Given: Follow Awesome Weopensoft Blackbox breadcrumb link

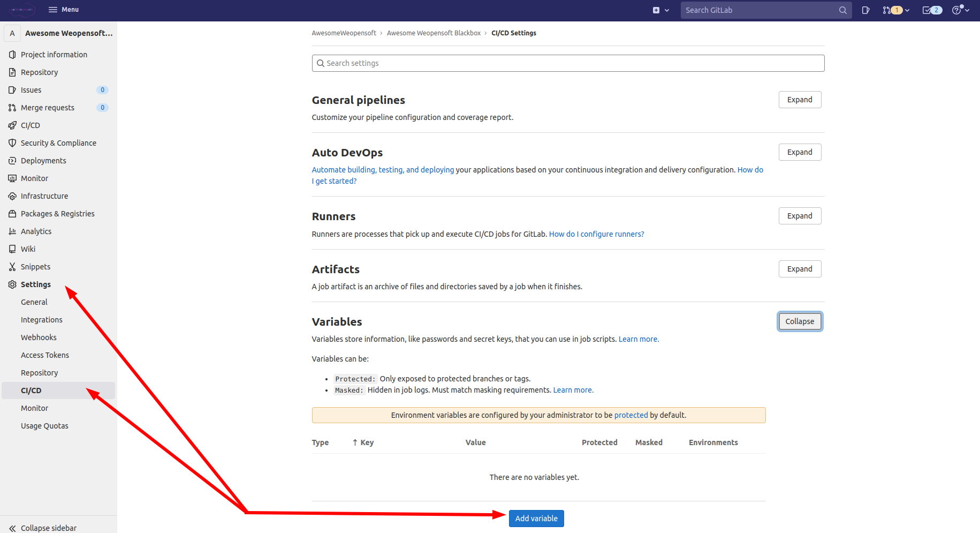Looking at the screenshot, I should (x=434, y=33).
